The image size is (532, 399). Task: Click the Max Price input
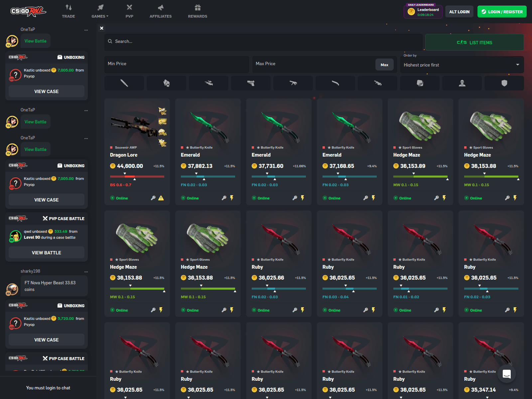point(314,65)
